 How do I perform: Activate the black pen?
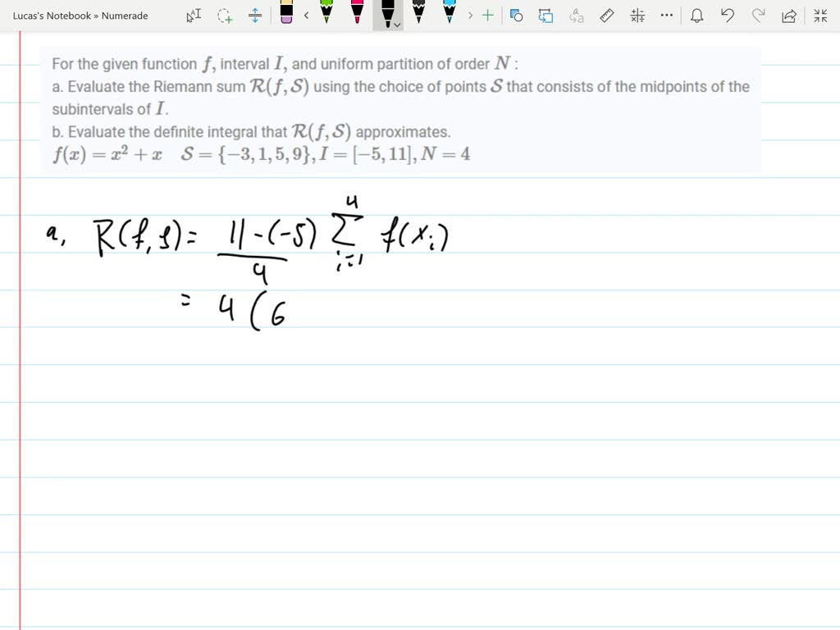387,15
